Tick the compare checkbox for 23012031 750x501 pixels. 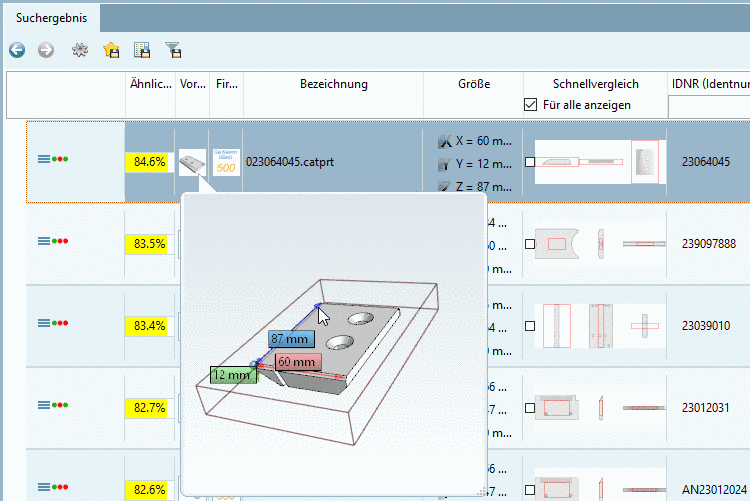point(530,408)
